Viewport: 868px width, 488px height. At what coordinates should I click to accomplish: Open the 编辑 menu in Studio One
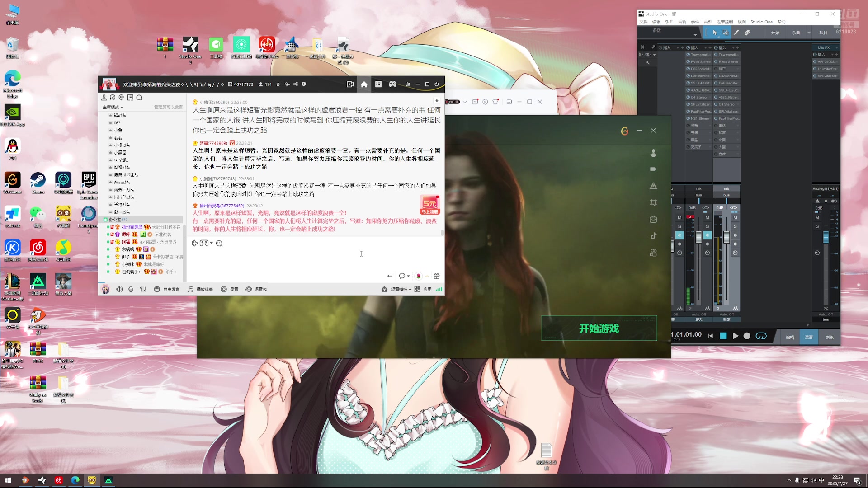[x=656, y=22]
